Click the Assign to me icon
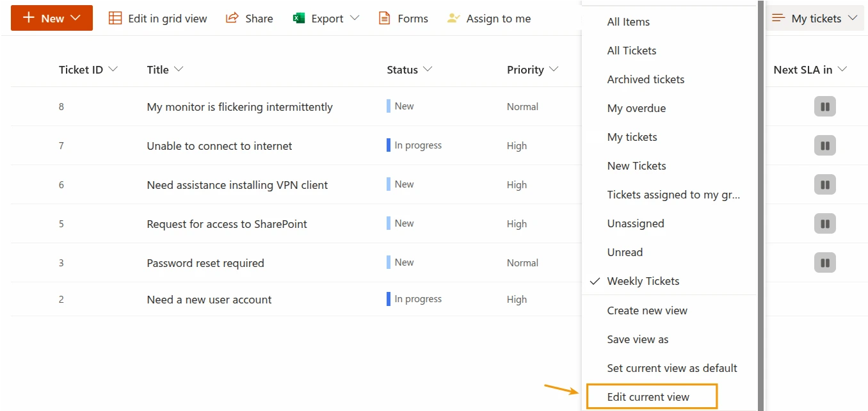 coord(454,19)
